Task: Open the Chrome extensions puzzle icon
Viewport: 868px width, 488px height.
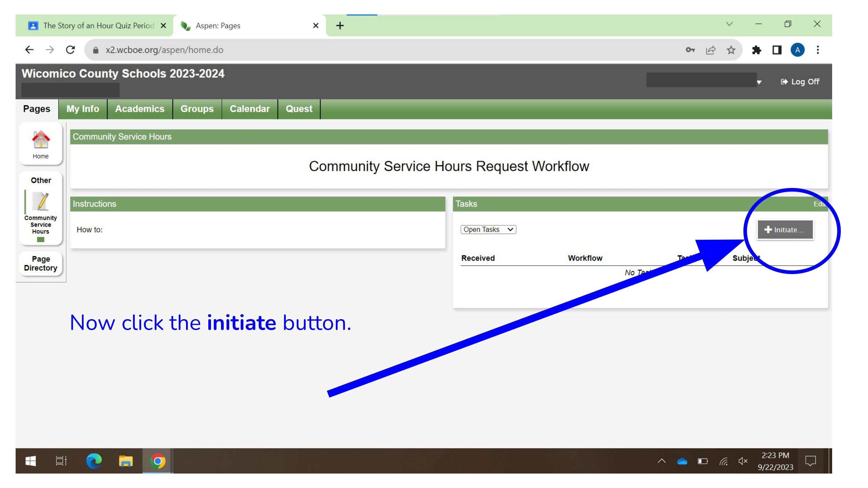Action: tap(756, 50)
